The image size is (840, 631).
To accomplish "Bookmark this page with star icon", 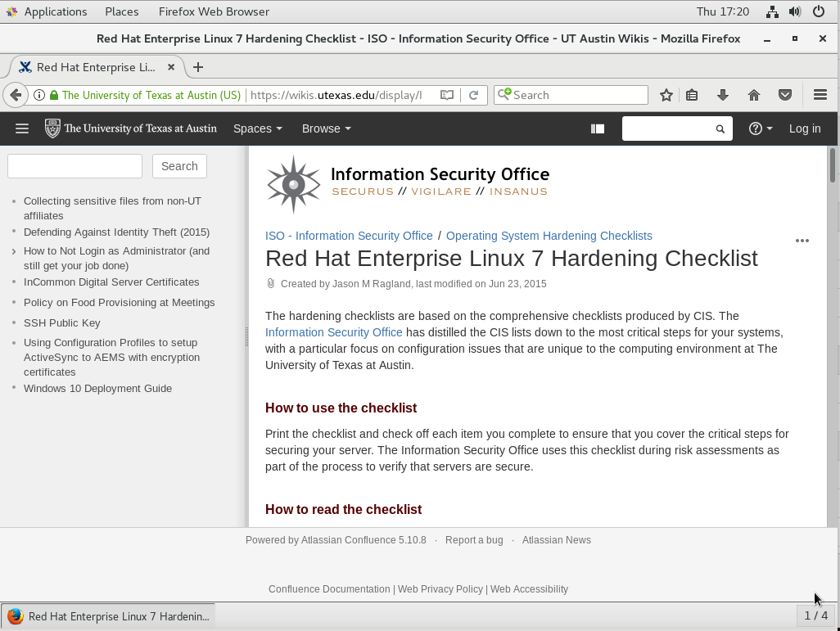I will pyautogui.click(x=666, y=96).
